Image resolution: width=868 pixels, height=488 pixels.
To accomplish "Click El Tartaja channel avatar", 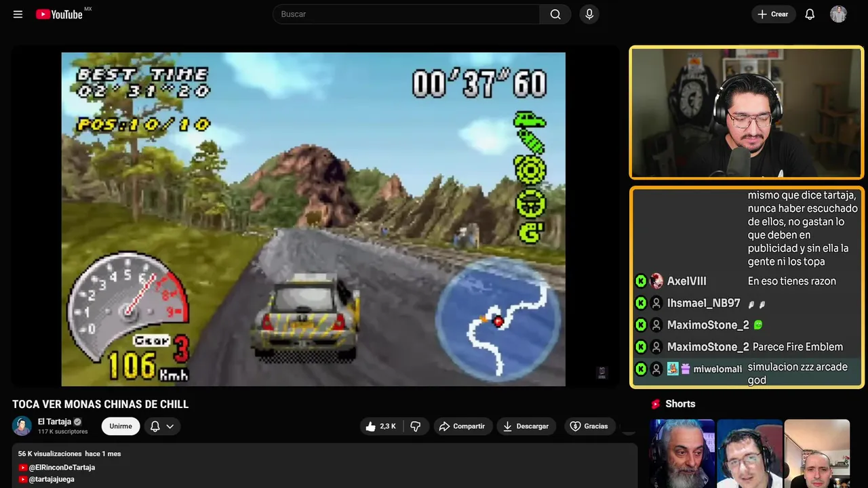I will coord(22,426).
